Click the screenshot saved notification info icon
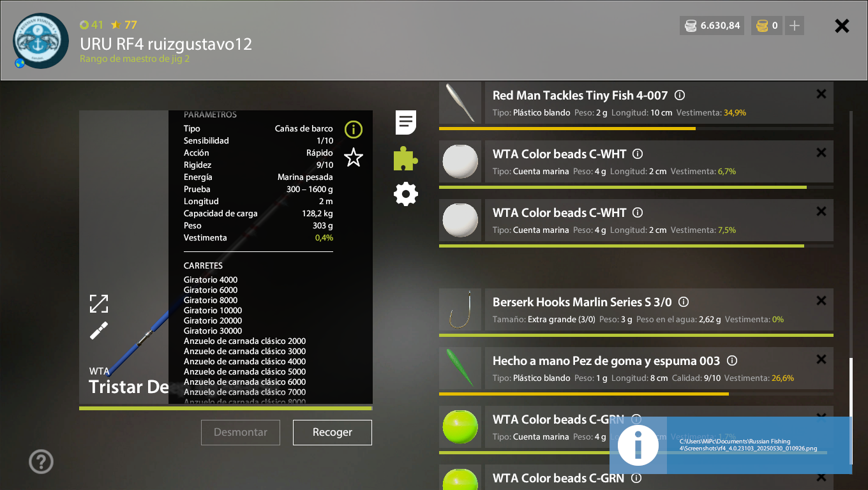This screenshot has height=490, width=868. (638, 445)
